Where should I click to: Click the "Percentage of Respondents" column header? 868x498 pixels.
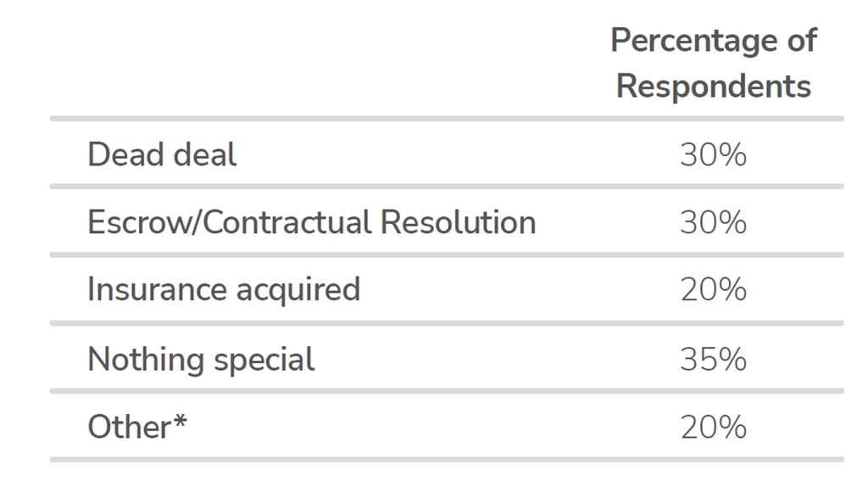(x=713, y=63)
